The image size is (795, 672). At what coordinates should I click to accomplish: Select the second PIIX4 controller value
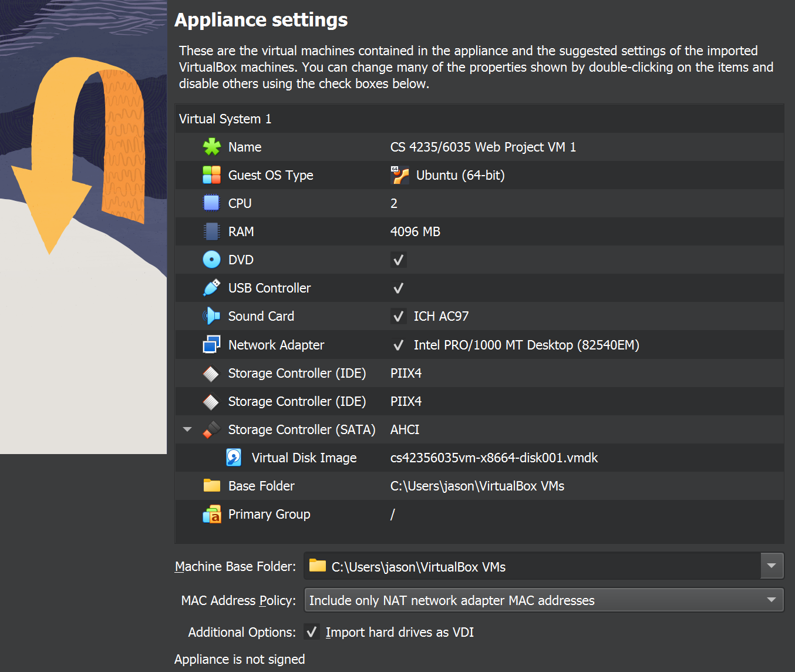pos(406,401)
